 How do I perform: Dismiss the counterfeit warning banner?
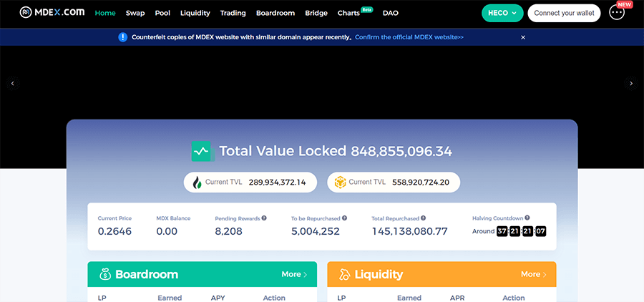pyautogui.click(x=523, y=37)
